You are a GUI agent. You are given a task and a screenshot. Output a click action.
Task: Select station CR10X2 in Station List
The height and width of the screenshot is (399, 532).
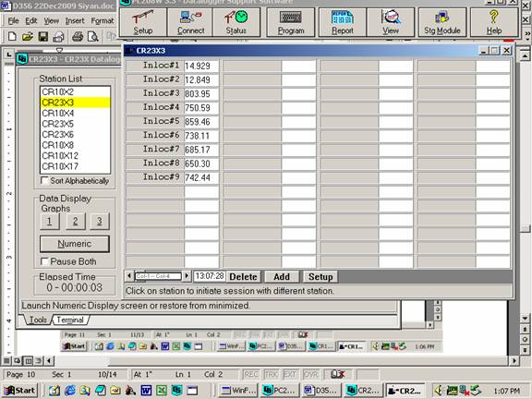(x=75, y=92)
